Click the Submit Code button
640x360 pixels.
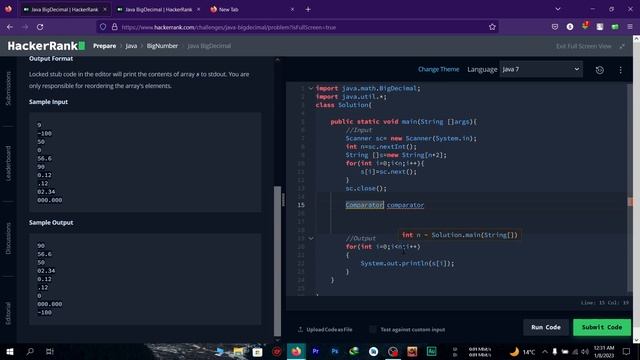[602, 327]
